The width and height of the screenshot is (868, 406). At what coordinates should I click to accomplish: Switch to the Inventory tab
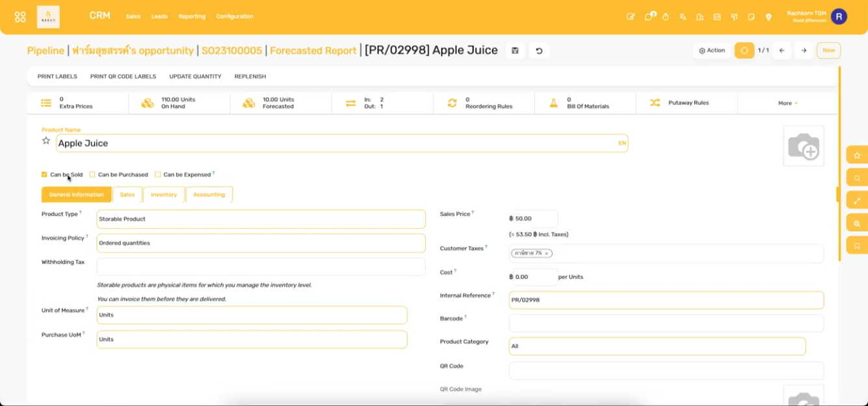[163, 194]
